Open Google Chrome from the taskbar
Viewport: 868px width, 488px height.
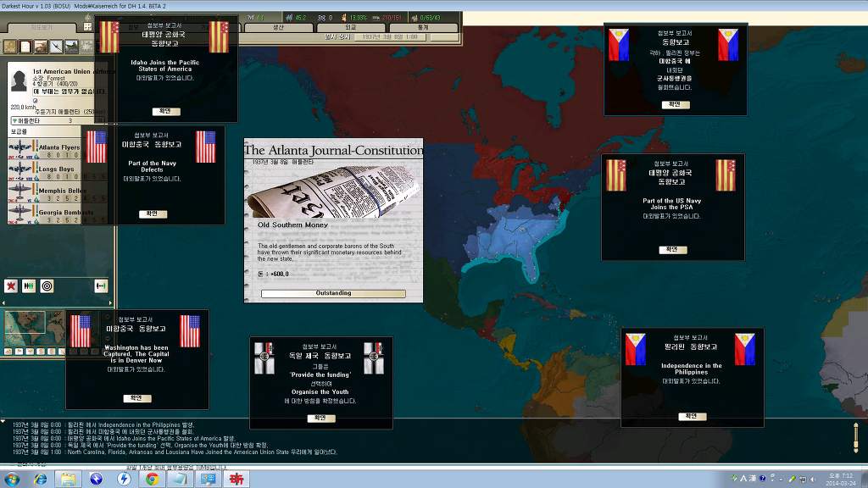pyautogui.click(x=152, y=479)
